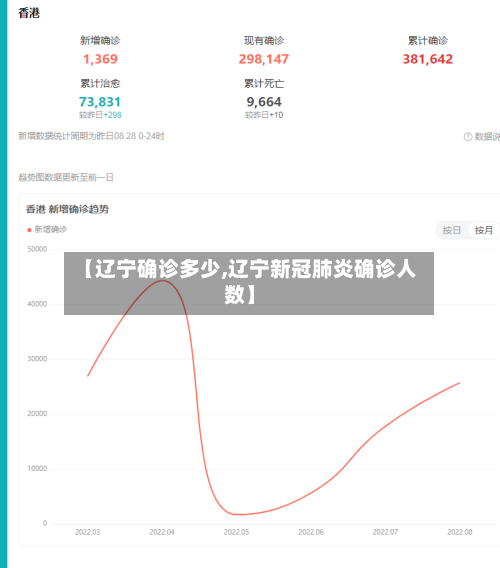Click the 香港 新增确诊趋势 chart title
The height and width of the screenshot is (568, 500).
[67, 209]
